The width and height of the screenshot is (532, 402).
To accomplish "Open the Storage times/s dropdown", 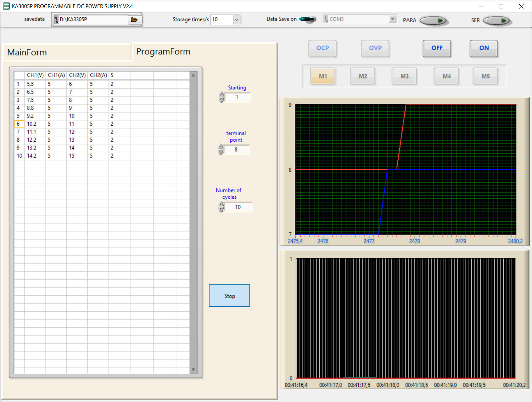I will pos(237,20).
